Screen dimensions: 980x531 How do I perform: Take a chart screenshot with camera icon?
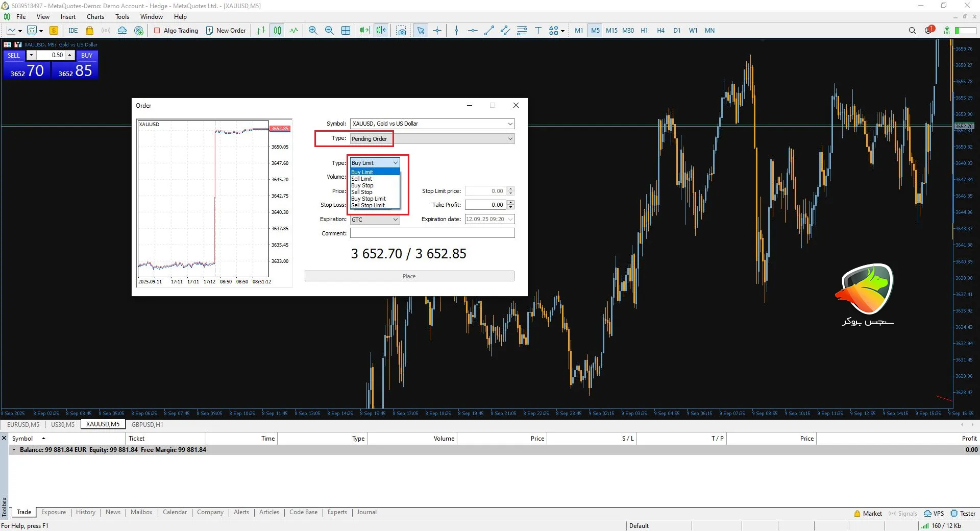click(x=402, y=31)
